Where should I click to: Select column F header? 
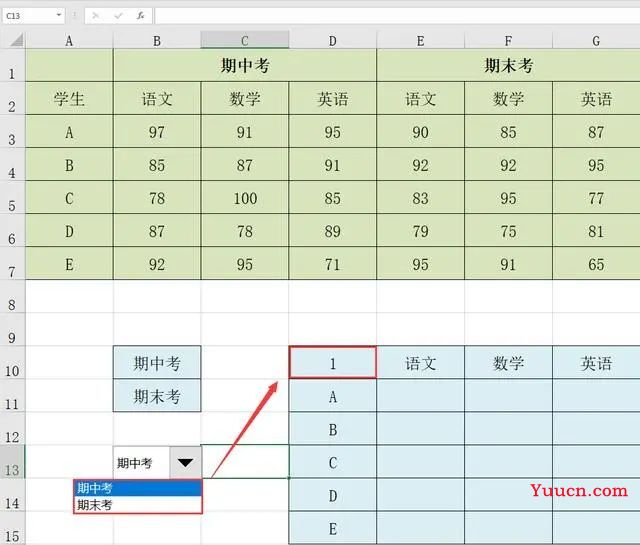tap(508, 41)
